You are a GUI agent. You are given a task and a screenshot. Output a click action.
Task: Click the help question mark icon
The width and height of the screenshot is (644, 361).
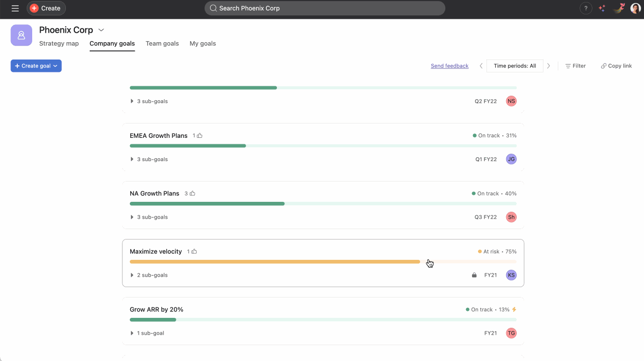tap(586, 8)
